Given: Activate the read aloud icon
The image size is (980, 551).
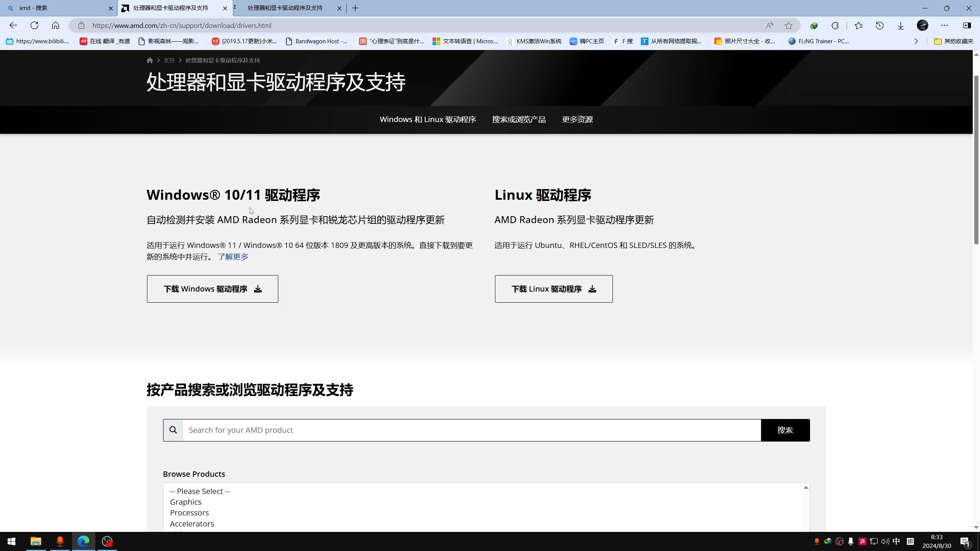Looking at the screenshot, I should [769, 26].
